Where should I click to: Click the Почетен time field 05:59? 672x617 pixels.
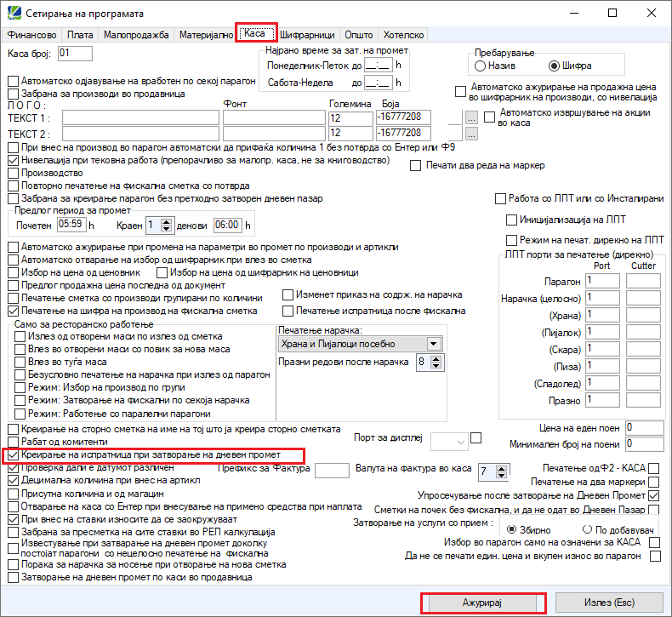(71, 226)
